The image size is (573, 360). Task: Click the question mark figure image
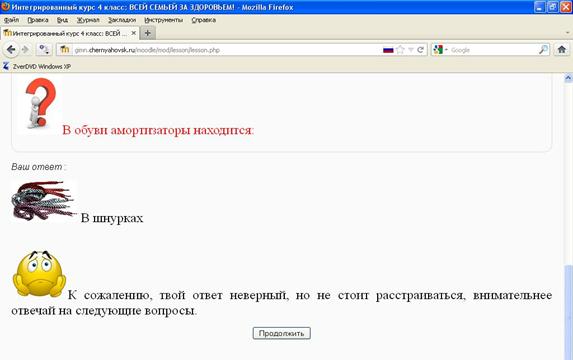39,104
